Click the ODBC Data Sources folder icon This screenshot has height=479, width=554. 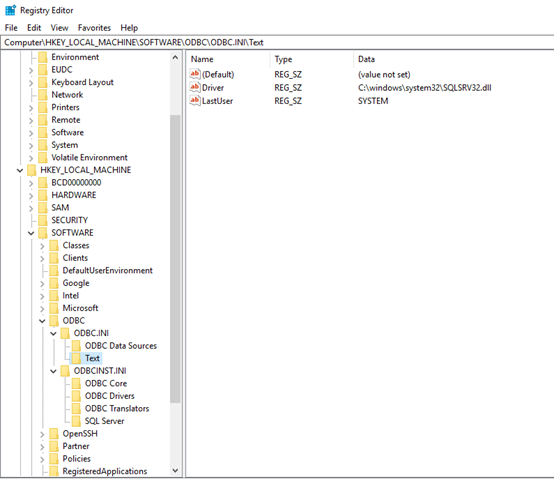pos(76,345)
